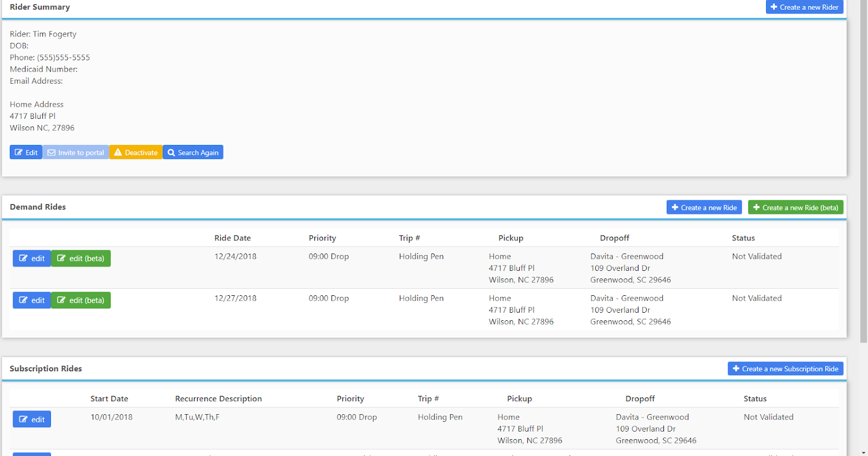Deactivate the rider
The width and height of the screenshot is (868, 456).
click(136, 153)
